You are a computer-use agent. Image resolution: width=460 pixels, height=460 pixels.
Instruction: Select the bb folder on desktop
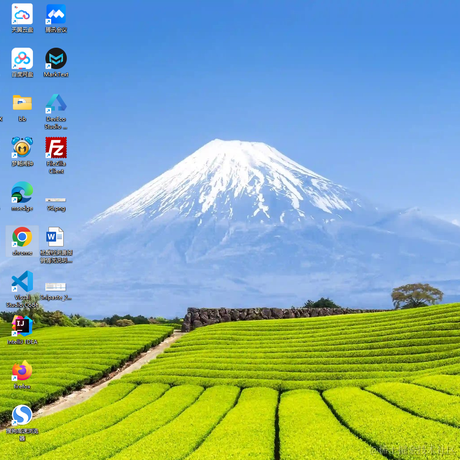(22, 108)
